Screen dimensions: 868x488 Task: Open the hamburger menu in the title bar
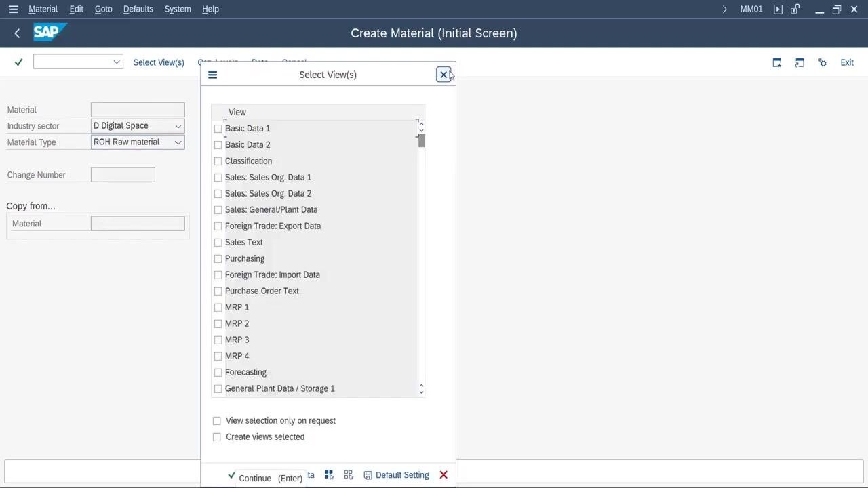click(x=13, y=9)
